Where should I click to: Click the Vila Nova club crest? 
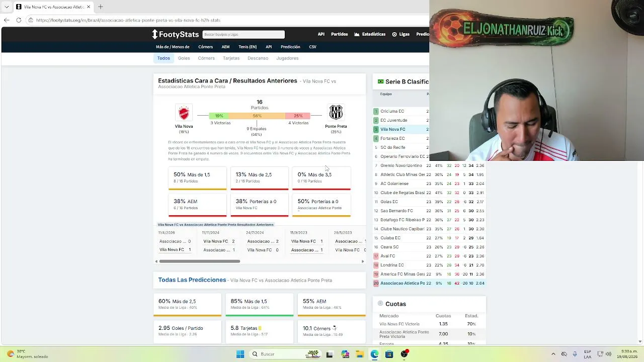coord(184,112)
